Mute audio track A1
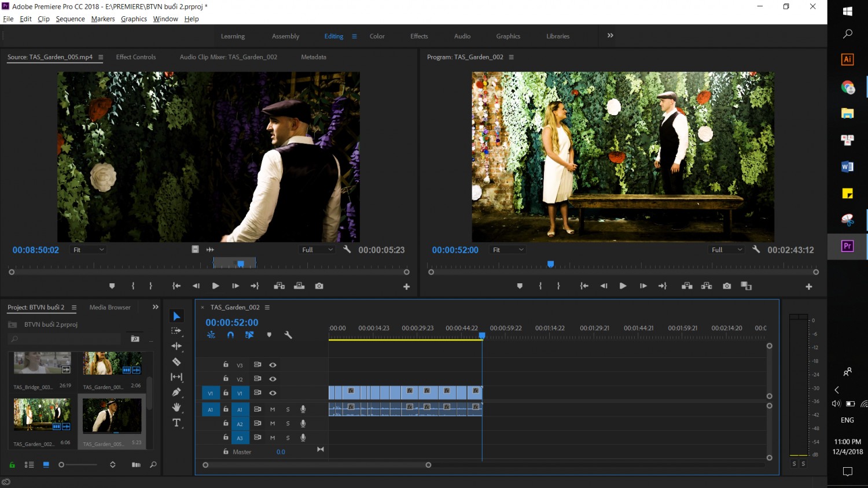This screenshot has height=488, width=868. pos(273,409)
